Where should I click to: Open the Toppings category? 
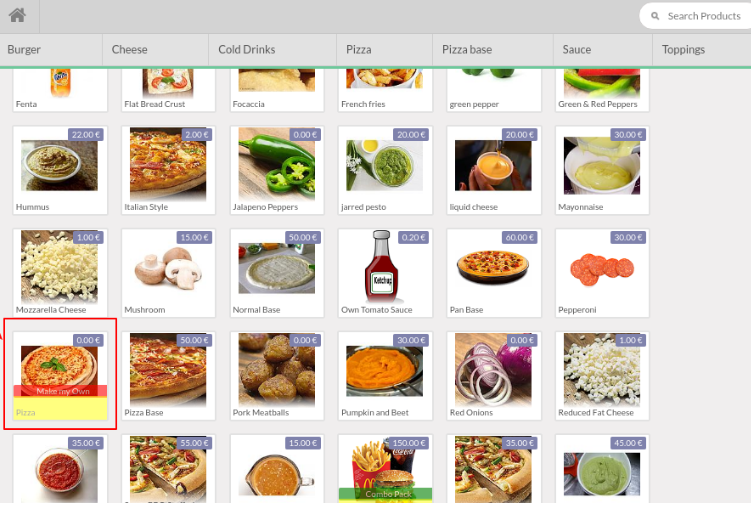point(702,50)
